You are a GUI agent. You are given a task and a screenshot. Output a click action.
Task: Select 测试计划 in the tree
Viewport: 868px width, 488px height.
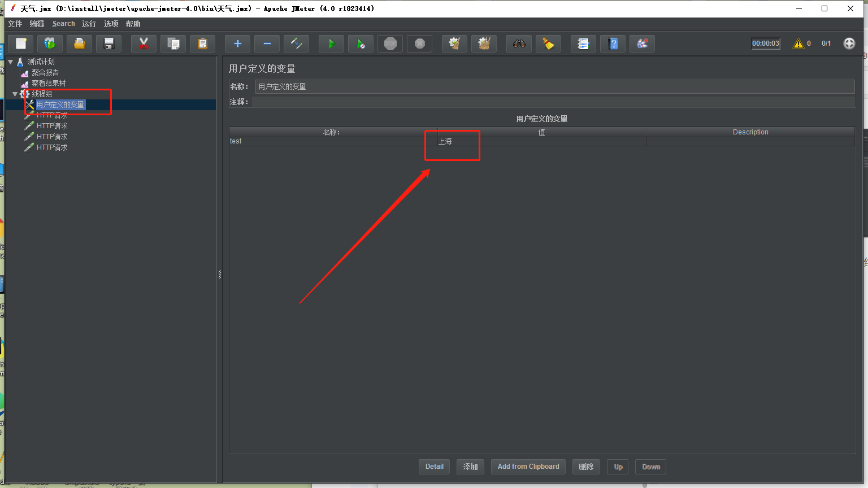41,62
